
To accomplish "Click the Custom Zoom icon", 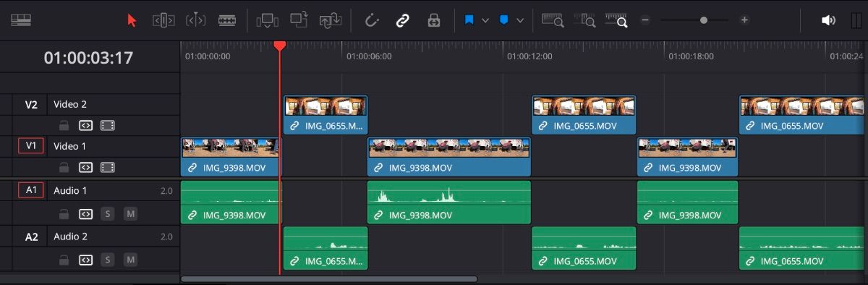I will pyautogui.click(x=616, y=20).
